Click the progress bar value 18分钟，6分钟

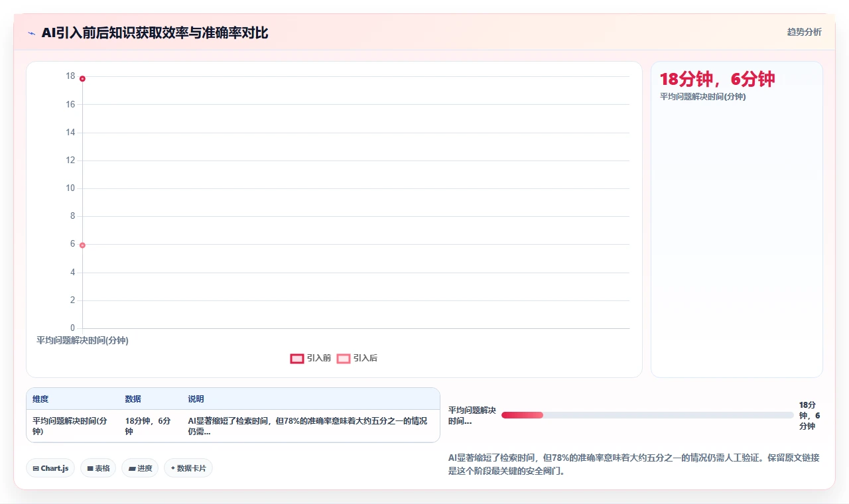click(x=810, y=415)
